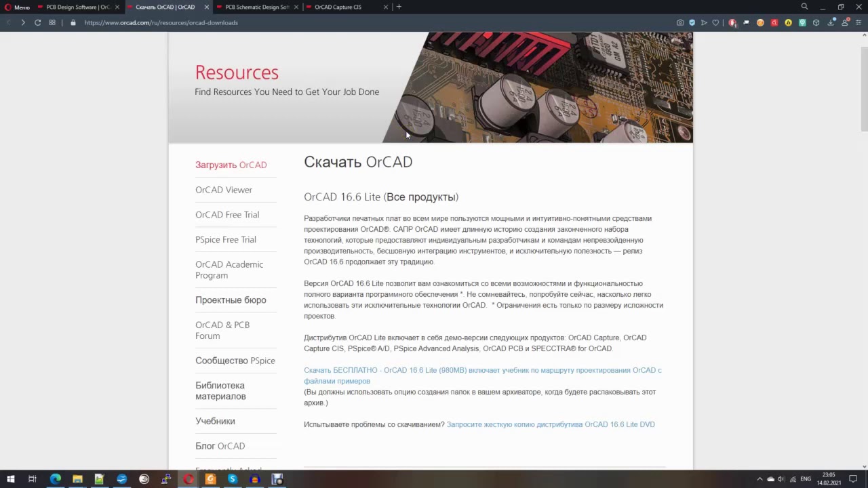
Task: Open the OrCAD Viewer sidebar link
Action: tap(224, 190)
